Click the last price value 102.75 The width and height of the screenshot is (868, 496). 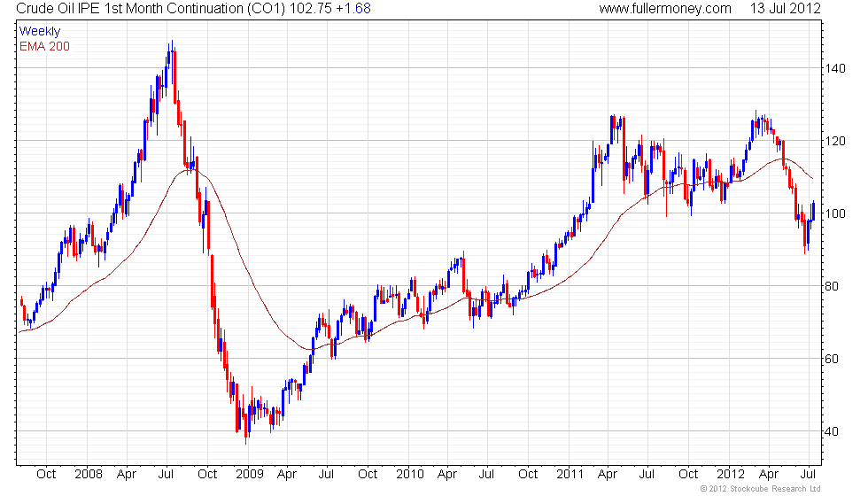311,8
